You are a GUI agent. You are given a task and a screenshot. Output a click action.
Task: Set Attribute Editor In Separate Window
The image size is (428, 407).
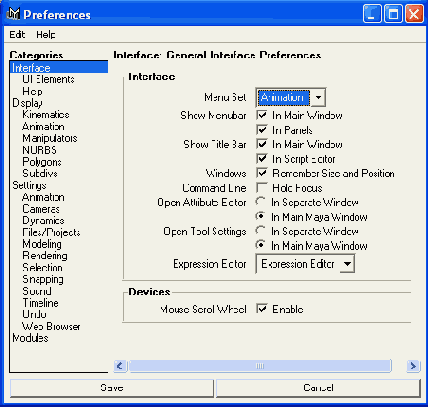pos(260,202)
